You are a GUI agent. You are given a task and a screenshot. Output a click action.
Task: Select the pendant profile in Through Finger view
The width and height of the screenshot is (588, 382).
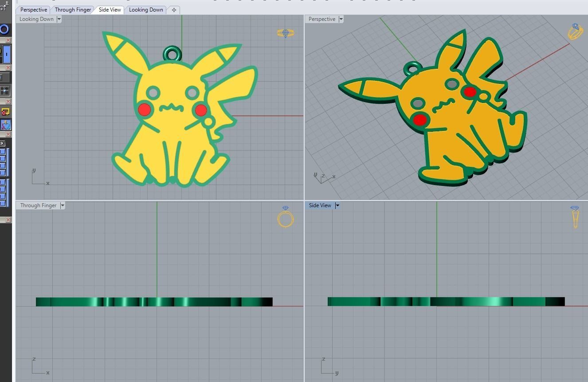coord(154,302)
